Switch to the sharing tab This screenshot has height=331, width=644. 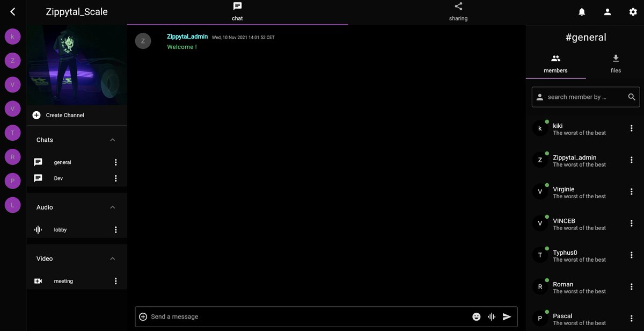(458, 12)
